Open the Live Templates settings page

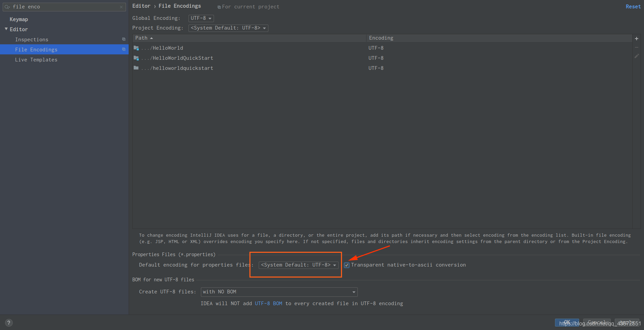(x=36, y=60)
